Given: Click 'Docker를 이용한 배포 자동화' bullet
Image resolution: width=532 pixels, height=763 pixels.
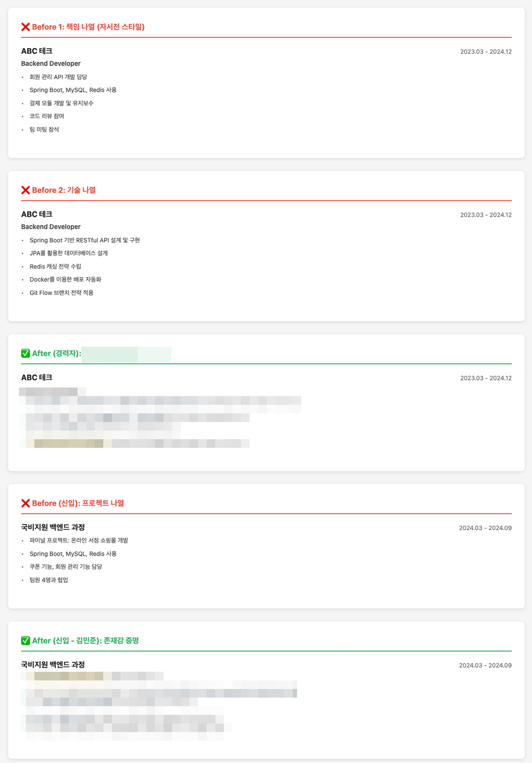Looking at the screenshot, I should tap(65, 280).
